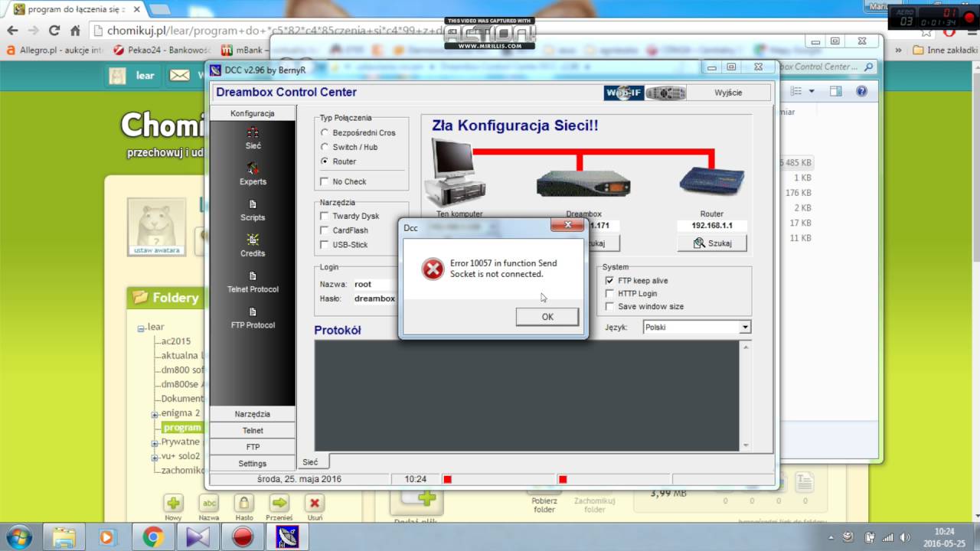The width and height of the screenshot is (980, 551).
Task: Click the Przenieś green arrow icon
Action: point(279,503)
